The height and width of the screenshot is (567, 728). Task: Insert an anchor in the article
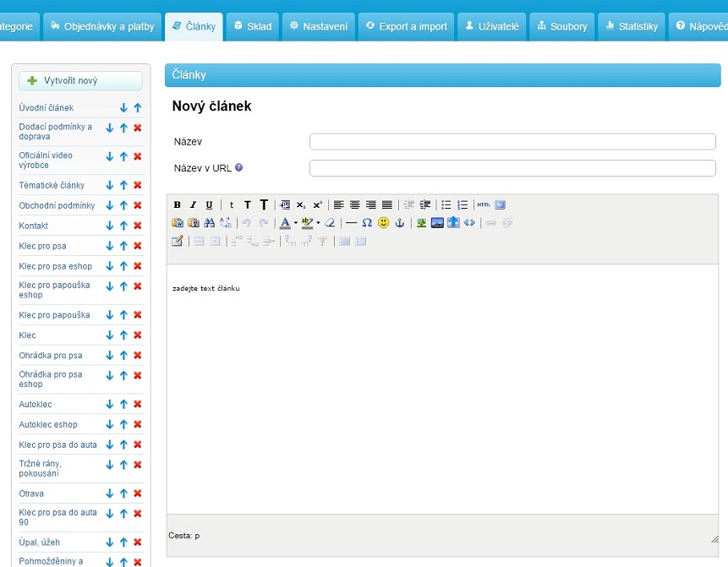(400, 223)
